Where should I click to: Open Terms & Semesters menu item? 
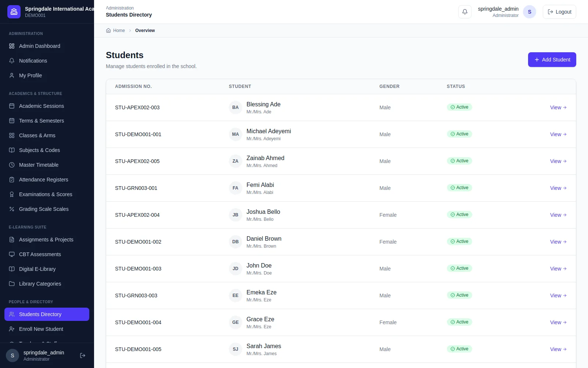tap(47, 121)
